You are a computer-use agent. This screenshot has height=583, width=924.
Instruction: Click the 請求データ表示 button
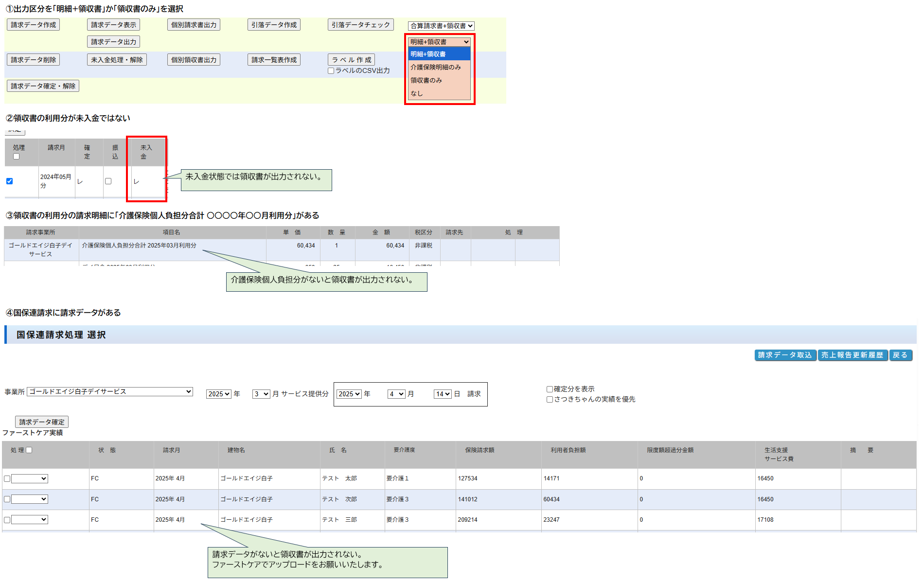click(x=113, y=25)
